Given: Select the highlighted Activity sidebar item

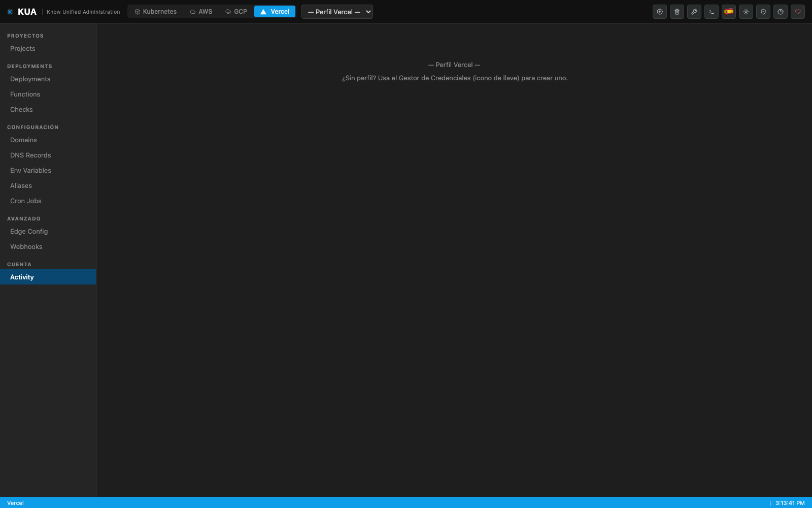Looking at the screenshot, I should point(48,277).
